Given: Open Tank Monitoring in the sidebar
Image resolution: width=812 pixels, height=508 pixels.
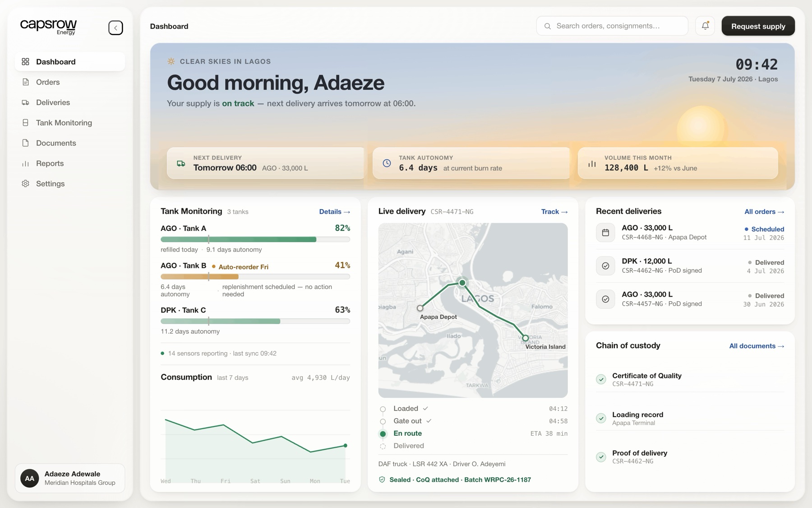Looking at the screenshot, I should (70, 122).
